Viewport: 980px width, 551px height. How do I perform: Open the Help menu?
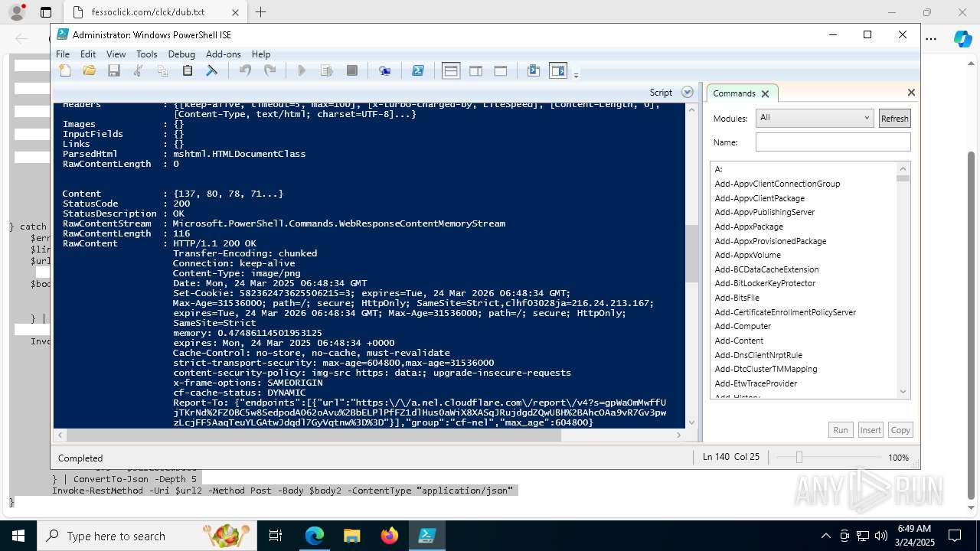[261, 54]
